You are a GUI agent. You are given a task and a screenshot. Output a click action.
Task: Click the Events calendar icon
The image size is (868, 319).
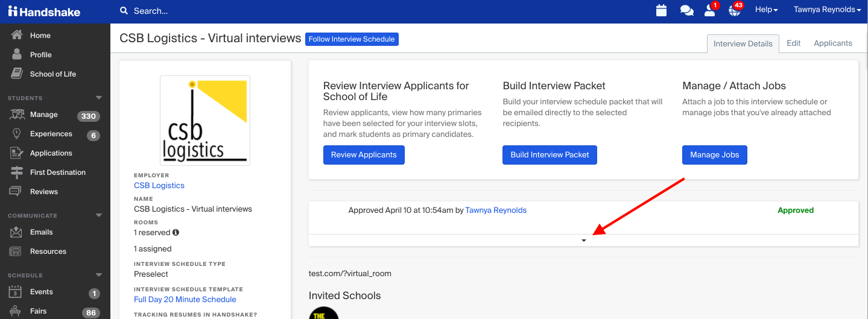click(x=16, y=292)
